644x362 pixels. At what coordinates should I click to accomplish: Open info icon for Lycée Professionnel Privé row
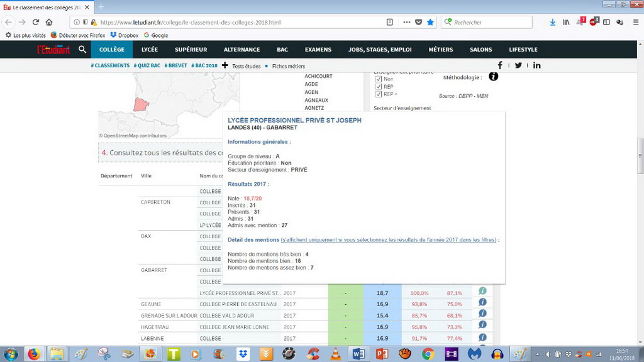point(482,290)
